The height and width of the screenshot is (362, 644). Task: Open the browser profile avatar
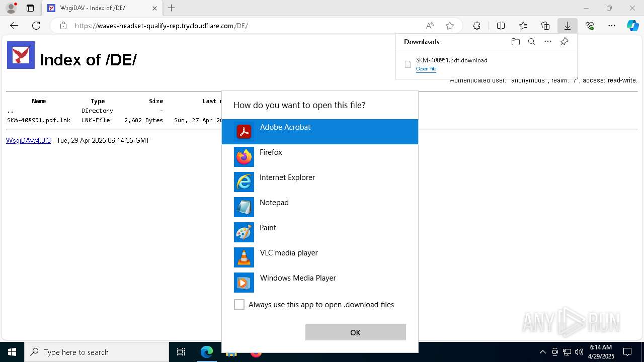click(x=11, y=8)
